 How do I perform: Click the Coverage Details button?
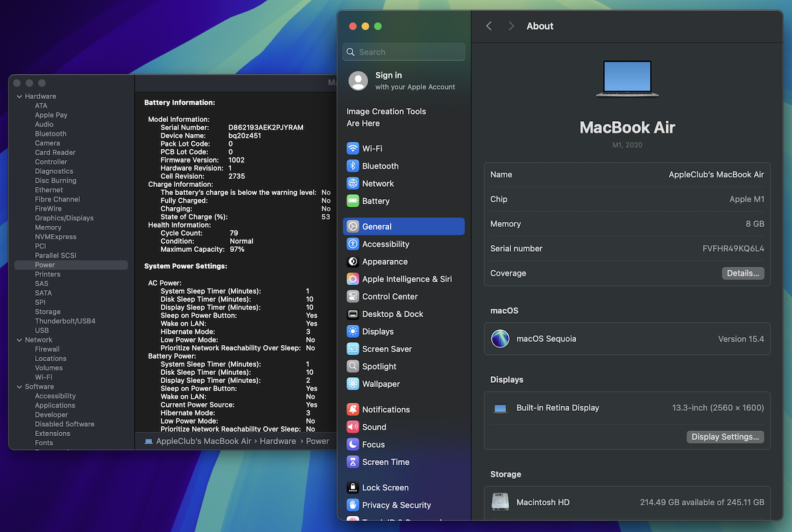tap(743, 273)
